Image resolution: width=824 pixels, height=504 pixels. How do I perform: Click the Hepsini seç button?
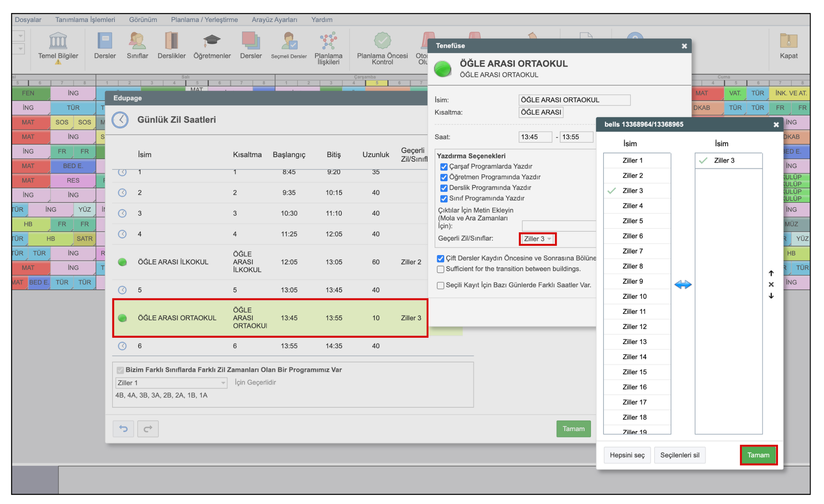(627, 455)
